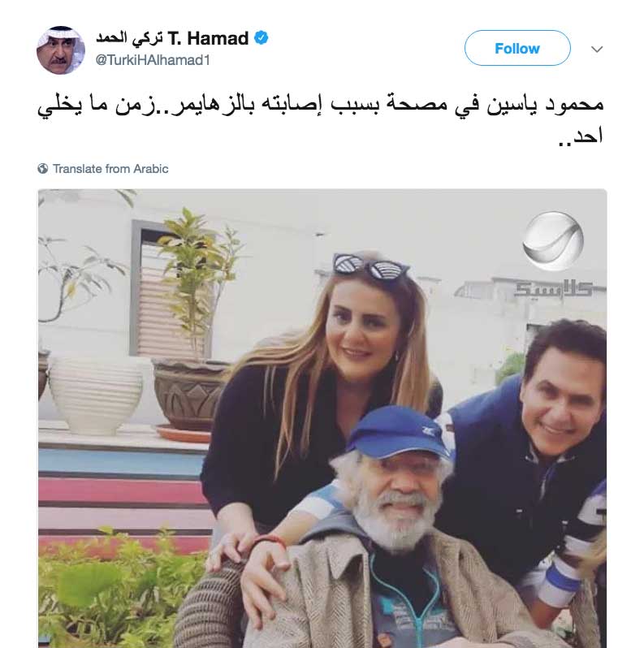Click the seated man's blue cap
This screenshot has width=644, height=648.
(398, 432)
